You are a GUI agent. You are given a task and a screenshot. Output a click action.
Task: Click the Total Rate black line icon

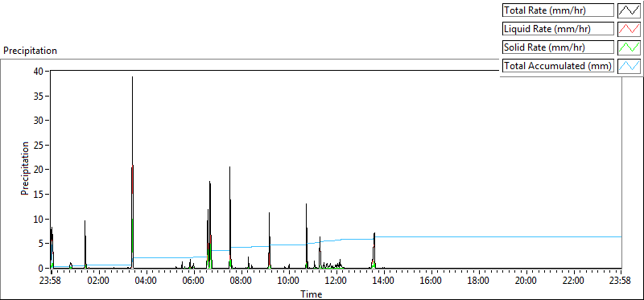click(x=629, y=10)
